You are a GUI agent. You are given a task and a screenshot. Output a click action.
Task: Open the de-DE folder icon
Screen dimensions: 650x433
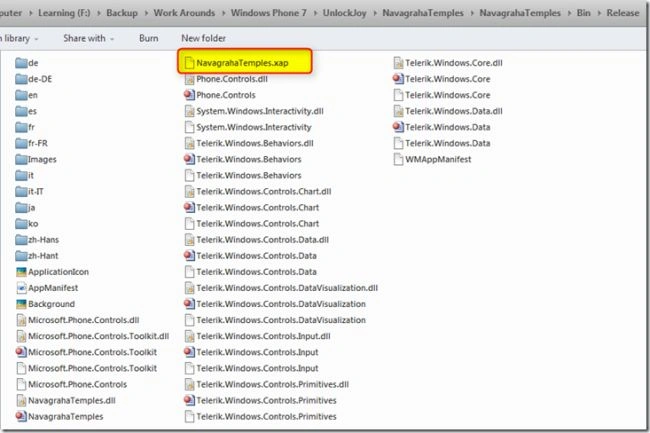point(21,79)
